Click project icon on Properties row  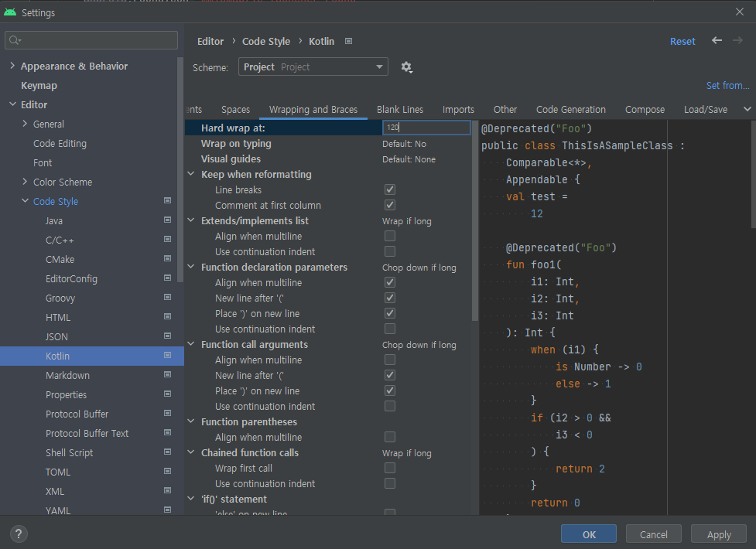(x=167, y=394)
